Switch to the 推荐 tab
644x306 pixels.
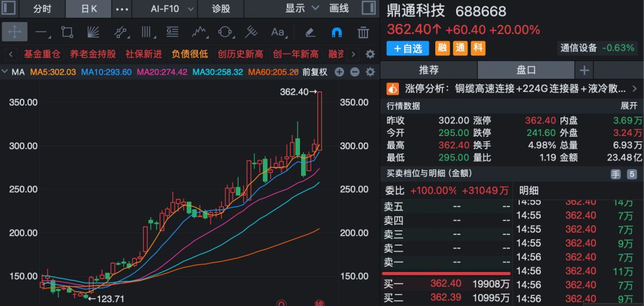429,70
